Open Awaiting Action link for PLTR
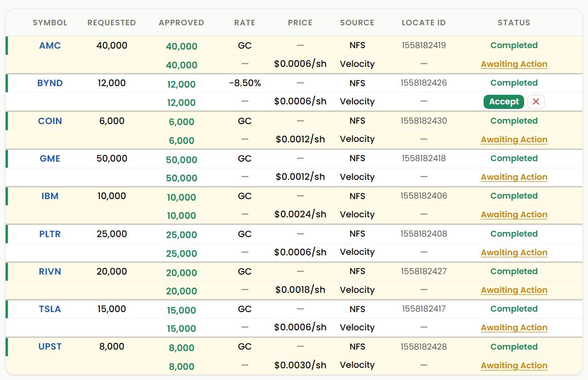 point(514,253)
